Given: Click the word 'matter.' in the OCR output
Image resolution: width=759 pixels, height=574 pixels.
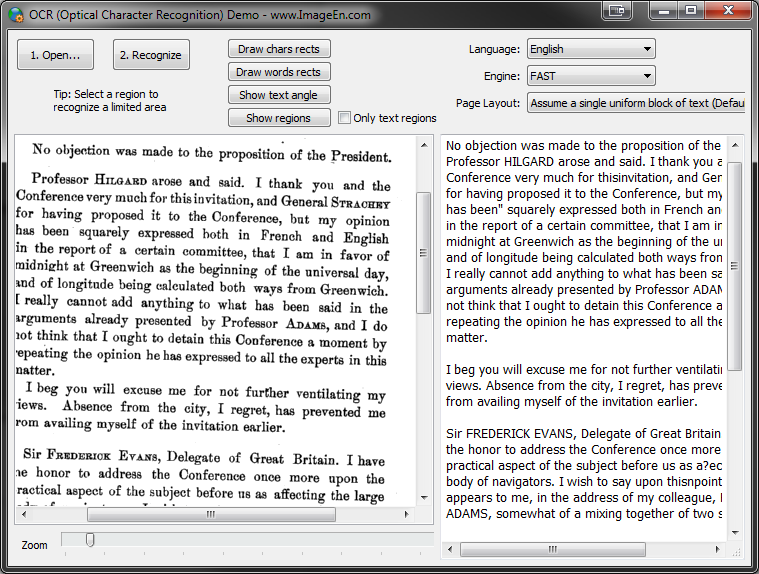Looking at the screenshot, I should point(467,337).
